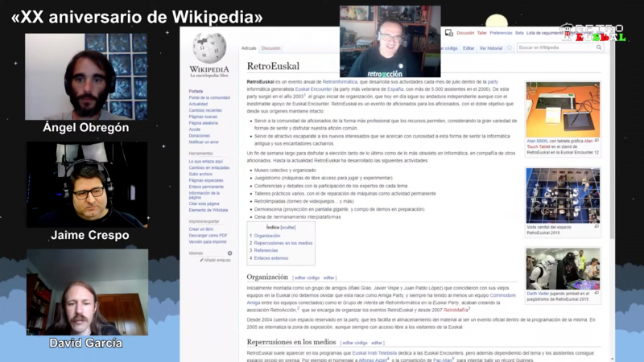Open user Discusión link in top bar
This screenshot has height=362, width=644.
click(x=465, y=33)
